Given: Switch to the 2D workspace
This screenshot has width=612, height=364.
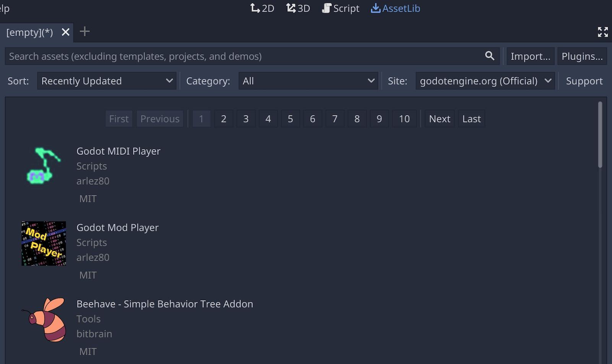Looking at the screenshot, I should point(262,8).
